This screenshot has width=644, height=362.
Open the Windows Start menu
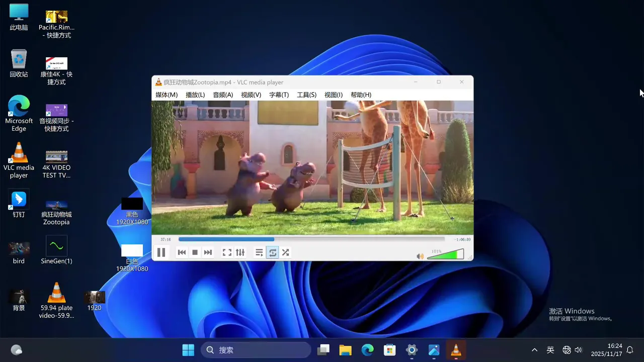pyautogui.click(x=188, y=350)
